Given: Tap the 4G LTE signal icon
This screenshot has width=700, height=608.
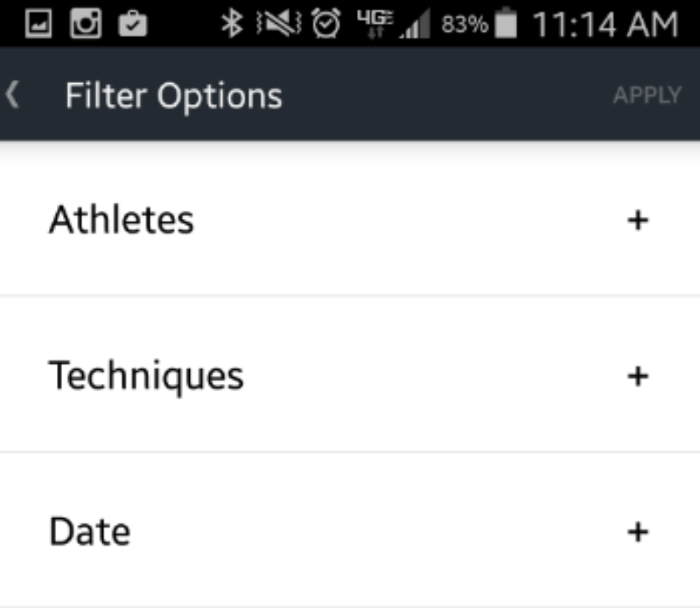Looking at the screenshot, I should click(375, 24).
